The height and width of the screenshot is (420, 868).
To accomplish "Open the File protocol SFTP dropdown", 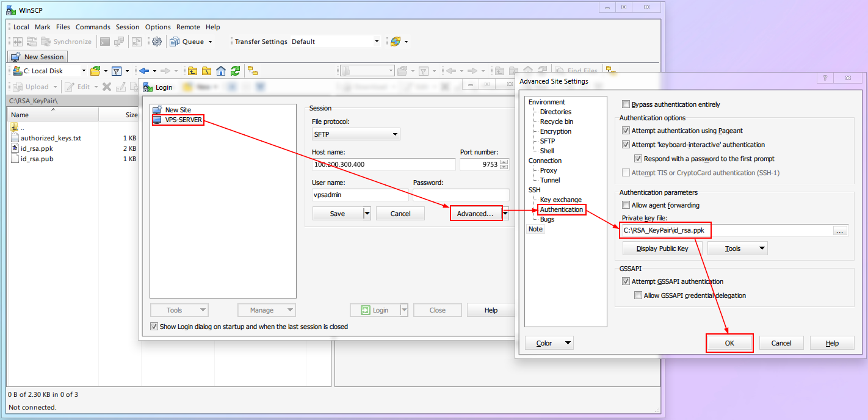I will 356,134.
